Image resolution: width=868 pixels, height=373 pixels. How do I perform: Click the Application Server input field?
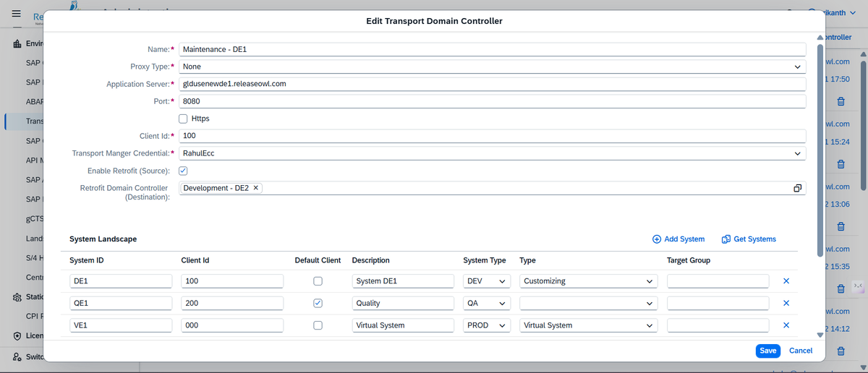pyautogui.click(x=492, y=84)
